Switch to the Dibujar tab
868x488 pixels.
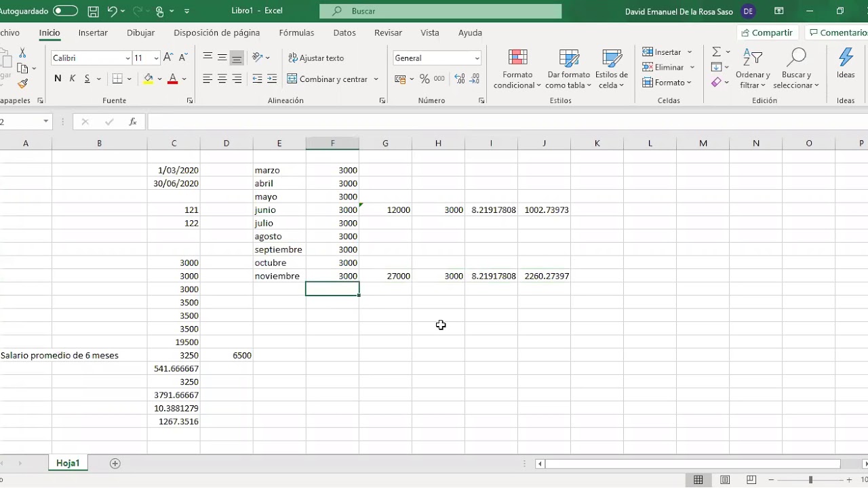140,33
